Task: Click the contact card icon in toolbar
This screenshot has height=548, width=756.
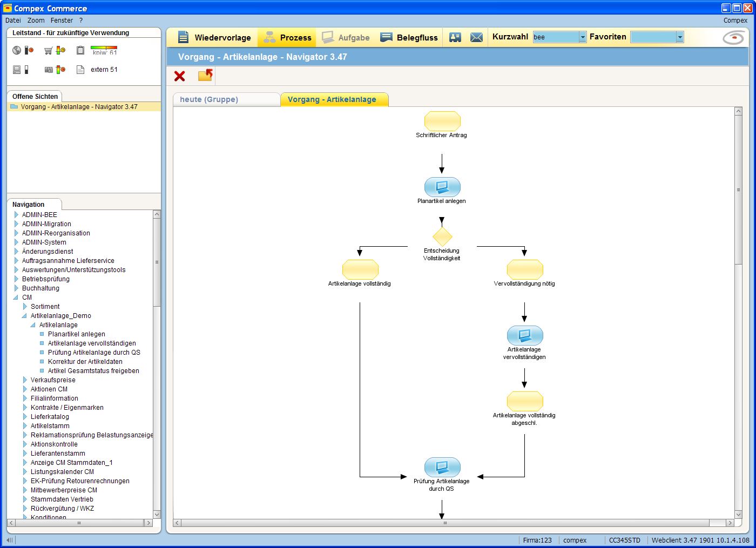Action: (x=455, y=37)
